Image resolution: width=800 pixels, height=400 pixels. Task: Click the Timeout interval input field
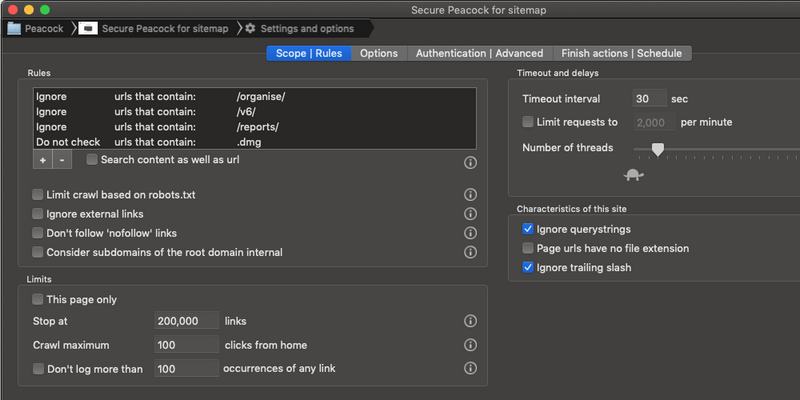click(x=649, y=99)
